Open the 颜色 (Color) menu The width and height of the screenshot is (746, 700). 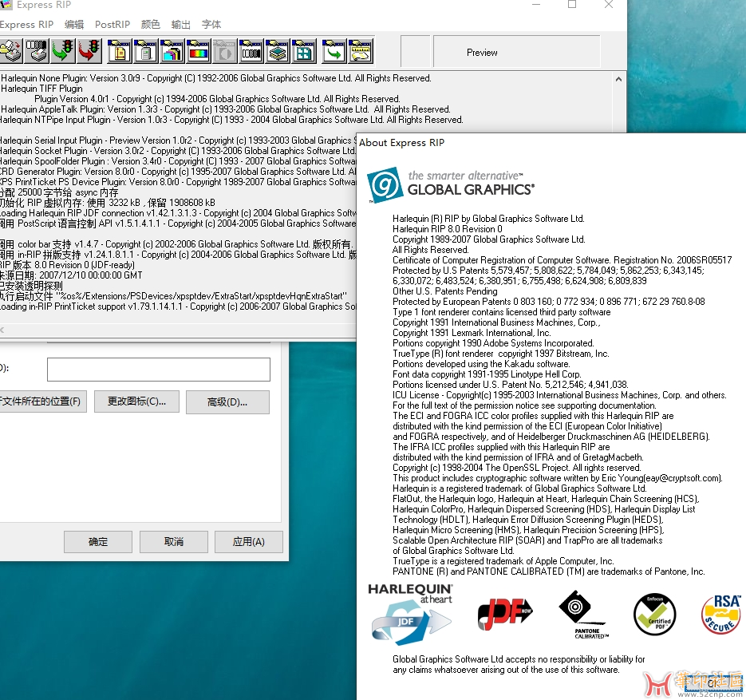tap(150, 25)
